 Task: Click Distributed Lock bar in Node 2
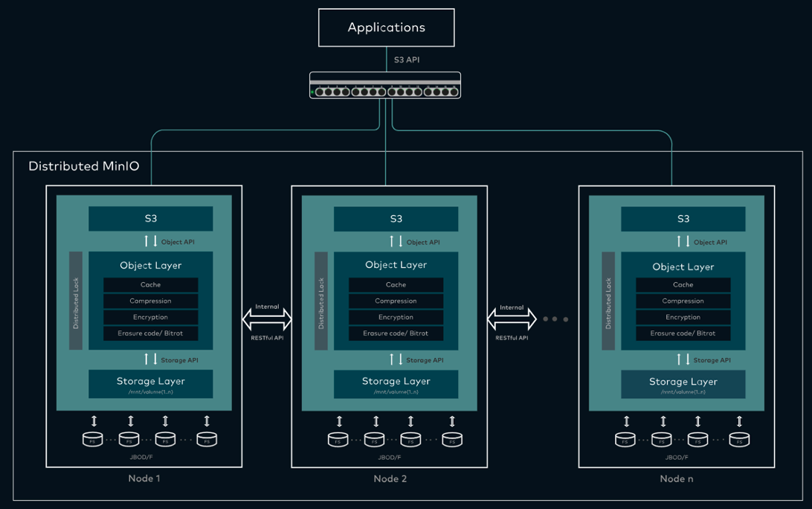[321, 301]
